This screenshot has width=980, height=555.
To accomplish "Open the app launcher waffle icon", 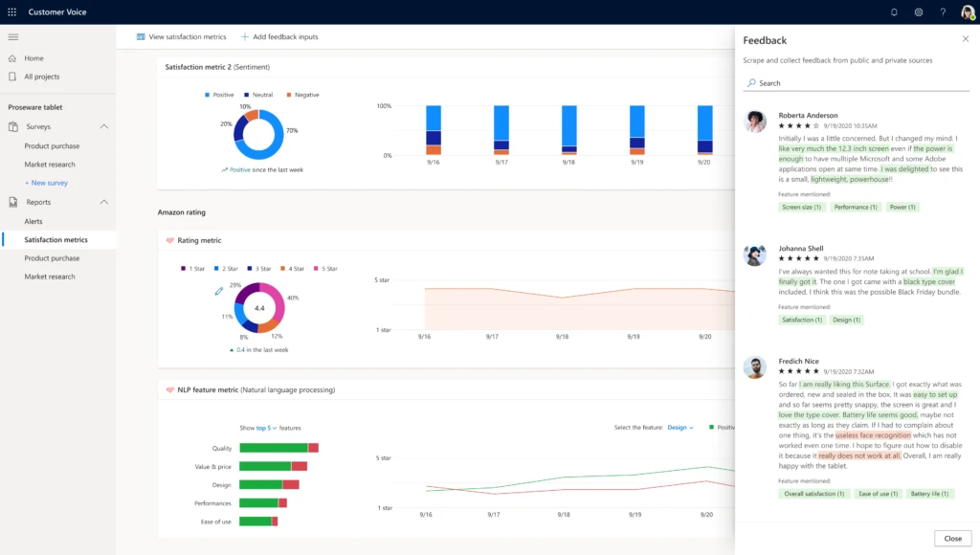I will 11,11.
